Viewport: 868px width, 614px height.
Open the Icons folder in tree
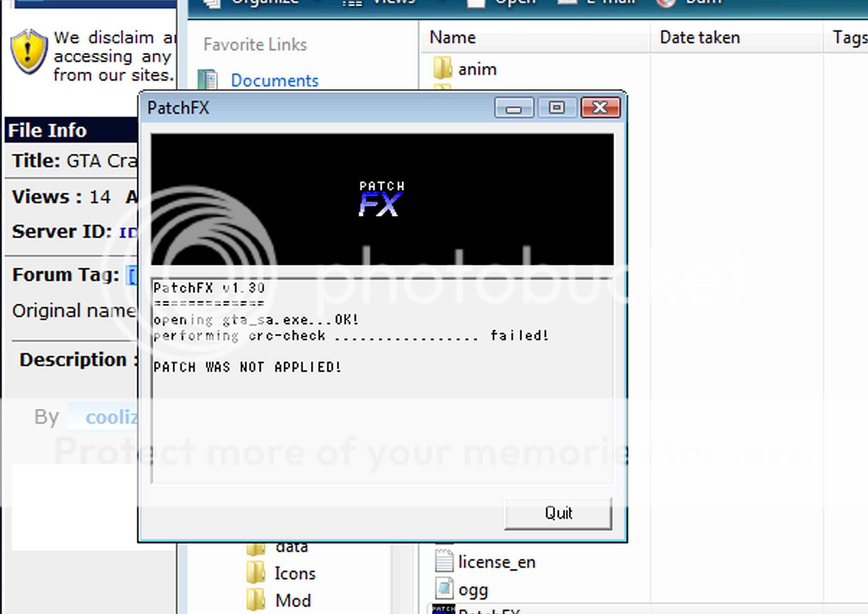[x=294, y=573]
